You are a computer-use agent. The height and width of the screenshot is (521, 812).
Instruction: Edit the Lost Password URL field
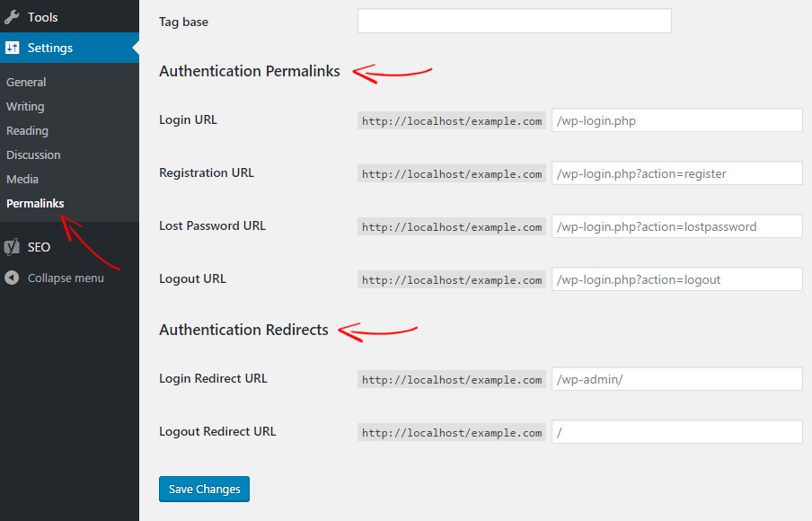pyautogui.click(x=677, y=225)
